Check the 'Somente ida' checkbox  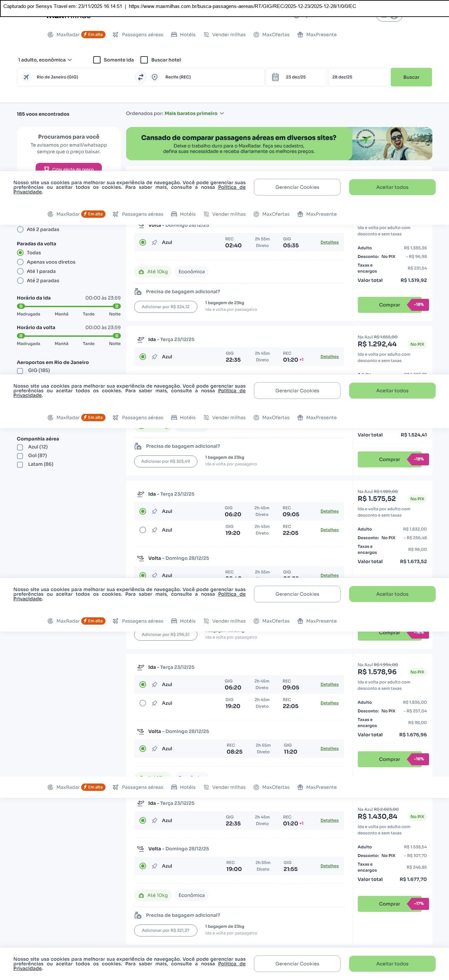pos(97,60)
